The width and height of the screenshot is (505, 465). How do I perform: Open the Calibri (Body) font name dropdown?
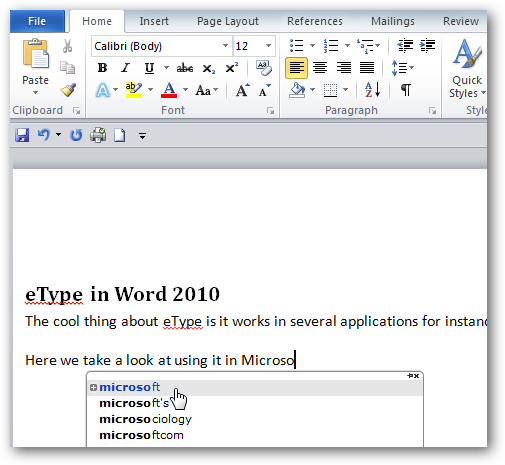[x=225, y=46]
